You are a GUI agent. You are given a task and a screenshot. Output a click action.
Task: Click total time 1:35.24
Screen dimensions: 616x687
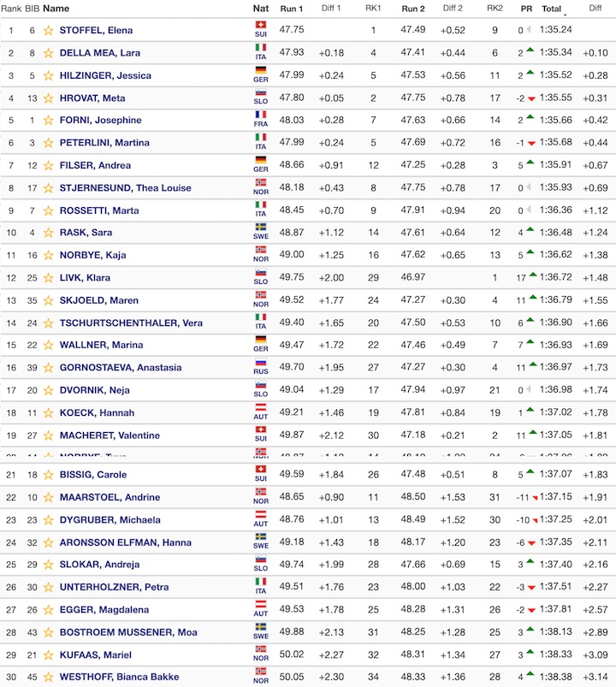pyautogui.click(x=555, y=30)
